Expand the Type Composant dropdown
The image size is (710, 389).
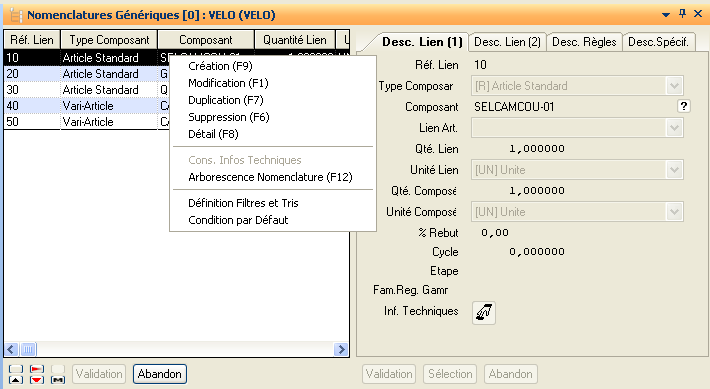[x=674, y=86]
